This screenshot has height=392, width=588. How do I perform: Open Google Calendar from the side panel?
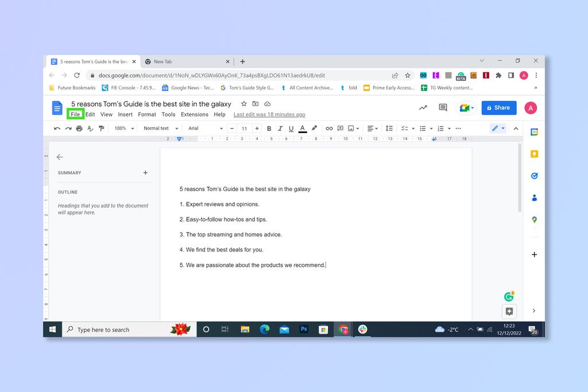point(534,131)
